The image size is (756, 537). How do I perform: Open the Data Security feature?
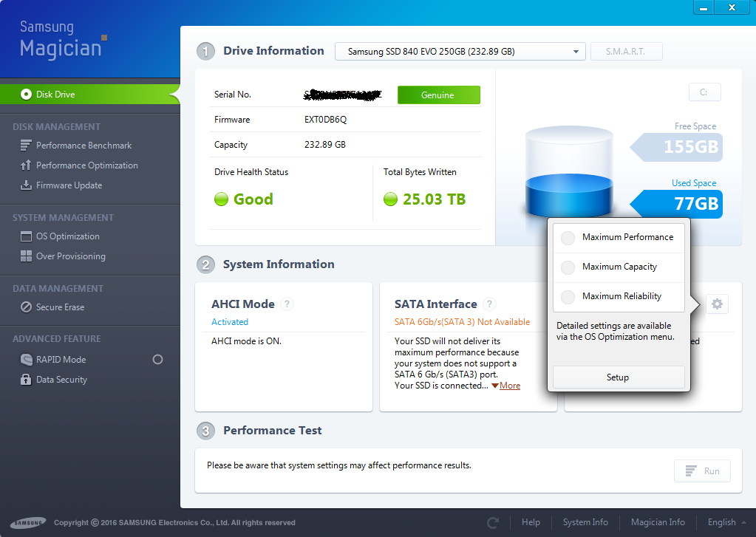point(62,380)
